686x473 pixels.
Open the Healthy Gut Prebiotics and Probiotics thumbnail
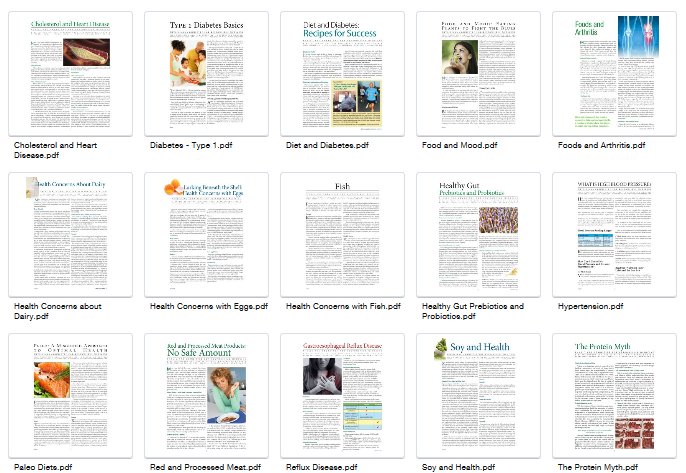[478, 235]
